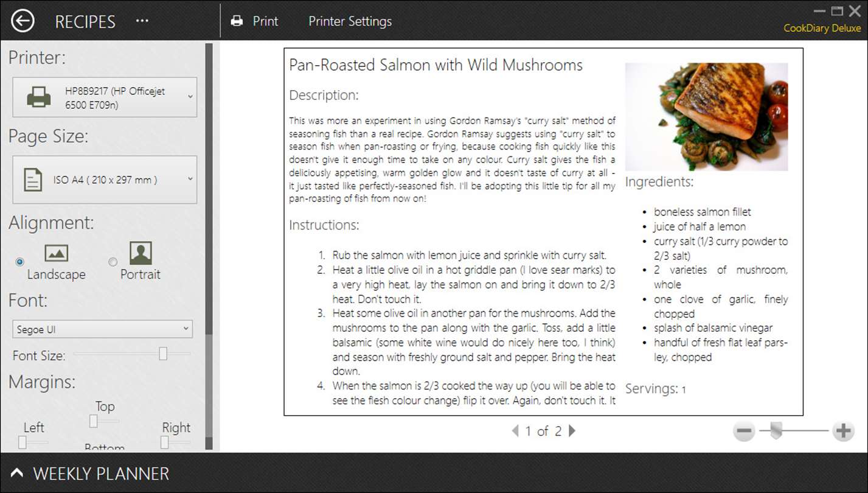This screenshot has width=868, height=493.
Task: Zoom in with the plus button
Action: click(843, 432)
